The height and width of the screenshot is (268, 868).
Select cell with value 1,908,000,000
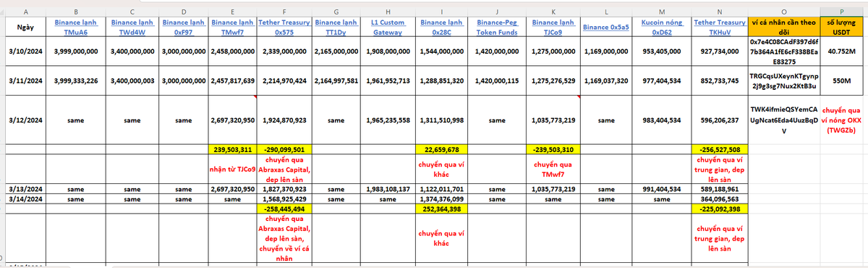[x=387, y=52]
